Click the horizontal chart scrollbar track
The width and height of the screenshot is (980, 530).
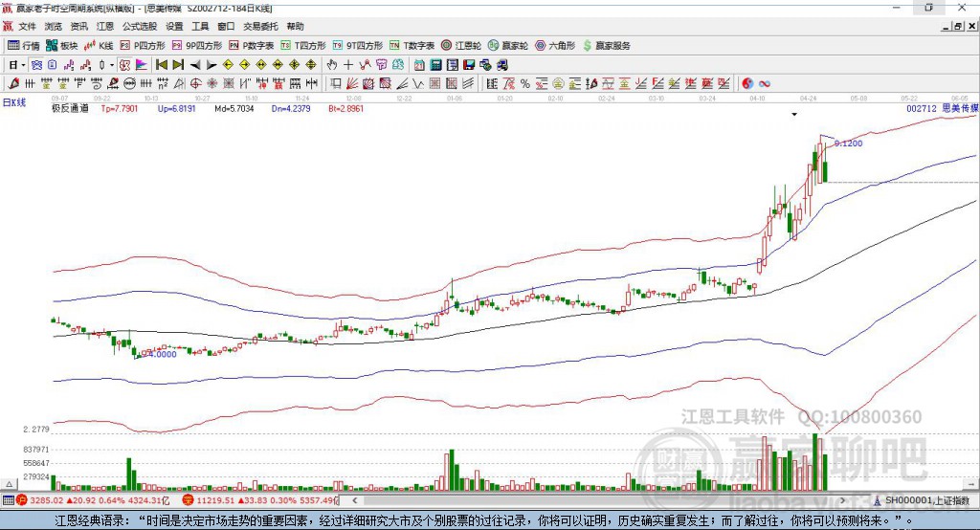598,500
